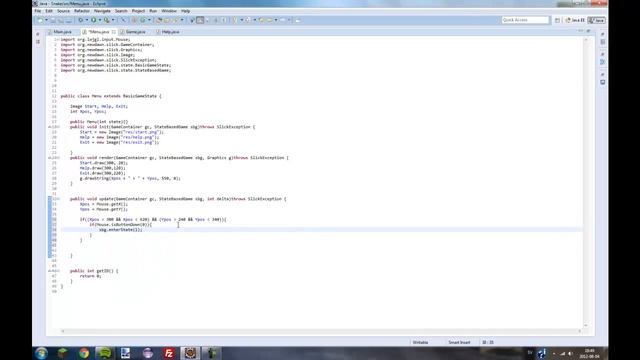Image resolution: width=640 pixels, height=360 pixels.
Task: Open the Source menu
Action: 63,11
